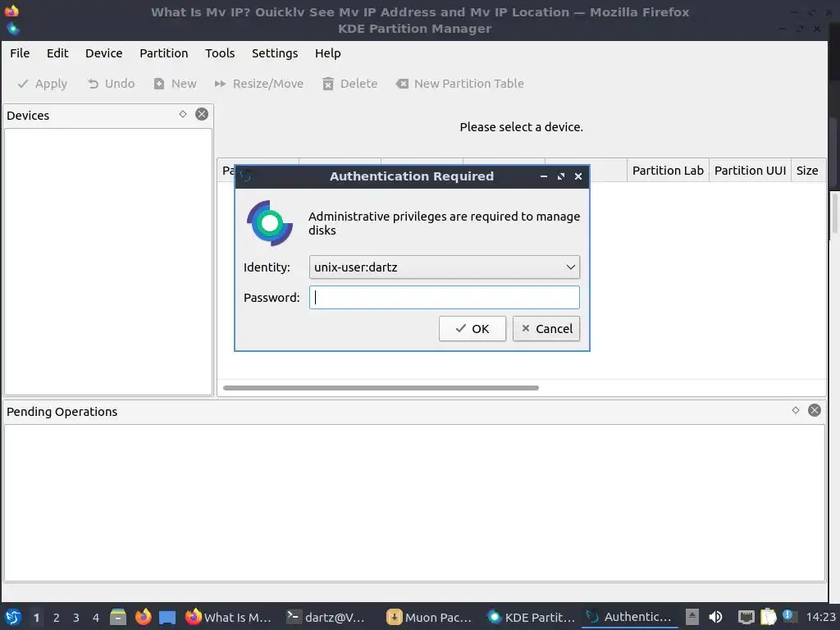840x630 pixels.
Task: Open the File menu
Action: coord(20,53)
